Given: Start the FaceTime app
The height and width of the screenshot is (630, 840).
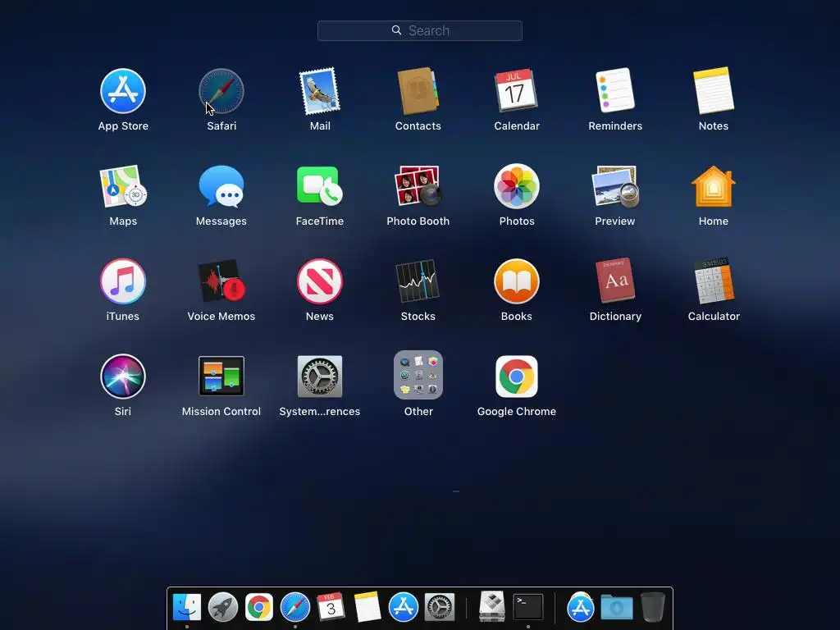Looking at the screenshot, I should tap(320, 186).
